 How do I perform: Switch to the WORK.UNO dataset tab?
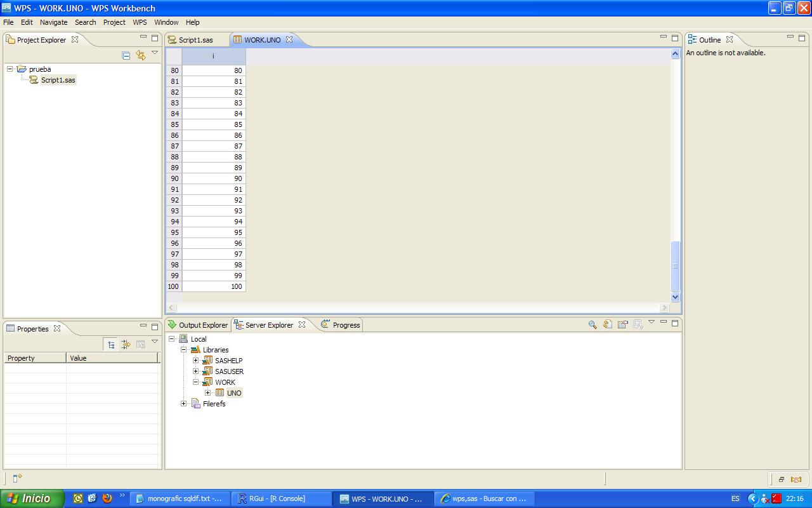click(x=262, y=40)
